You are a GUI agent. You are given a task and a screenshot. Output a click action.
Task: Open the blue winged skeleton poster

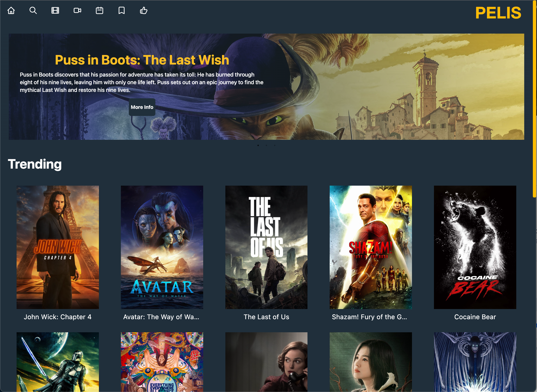[475, 362]
